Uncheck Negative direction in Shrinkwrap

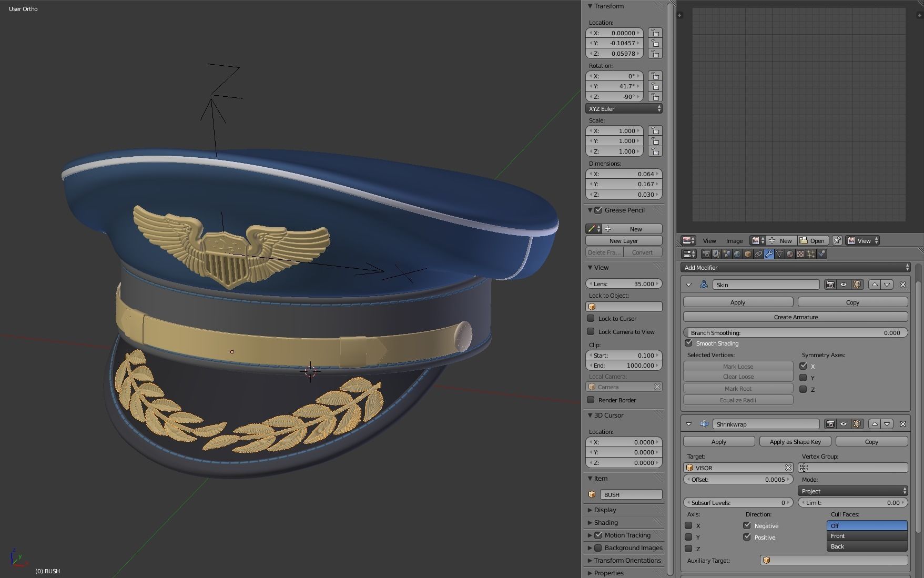click(747, 525)
